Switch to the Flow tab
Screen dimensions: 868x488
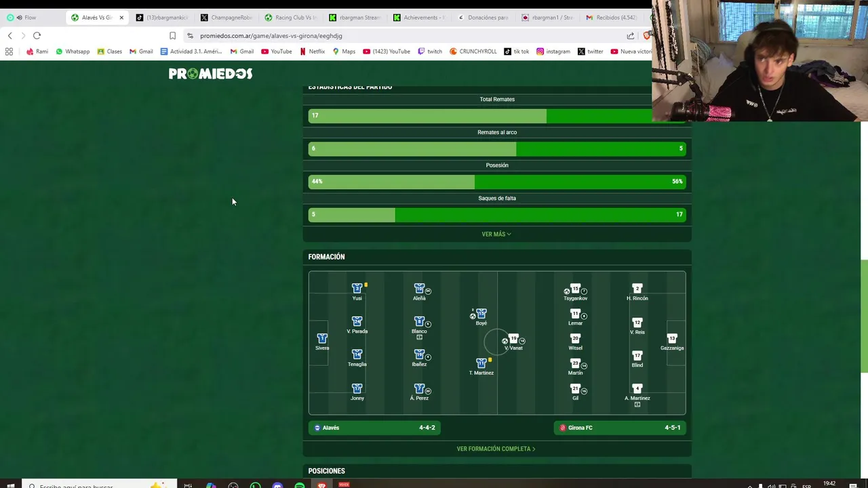31,18
